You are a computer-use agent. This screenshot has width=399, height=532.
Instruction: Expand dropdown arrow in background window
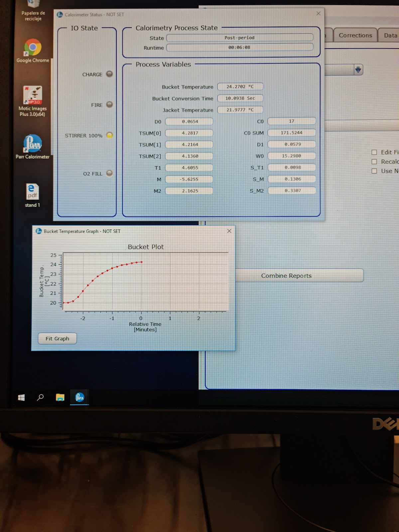[x=358, y=70]
